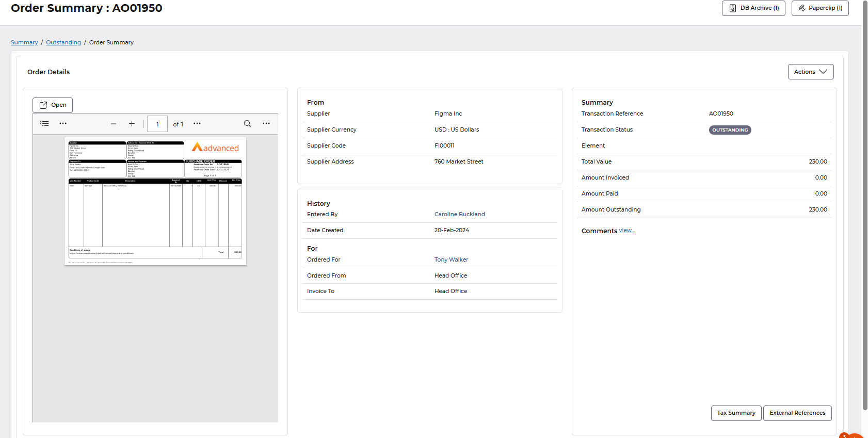Viewport: 868px width, 438px height.
Task: Click the Open document button
Action: pos(53,105)
